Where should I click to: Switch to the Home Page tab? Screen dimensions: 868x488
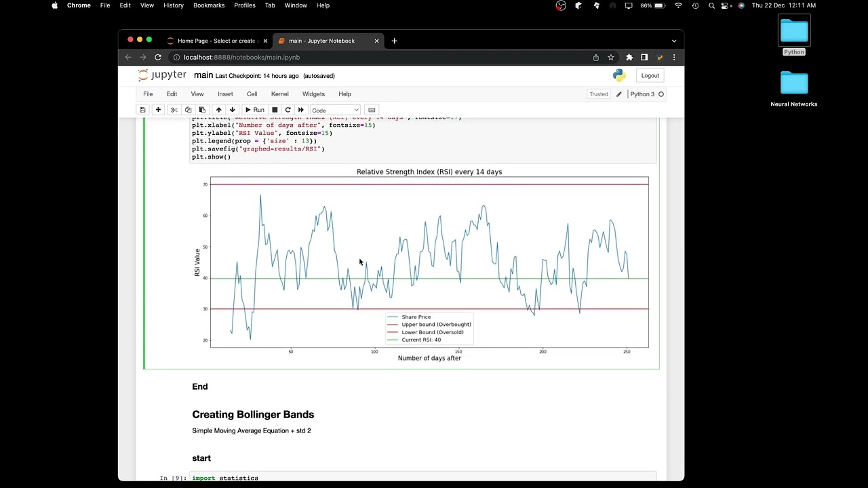[216, 41]
